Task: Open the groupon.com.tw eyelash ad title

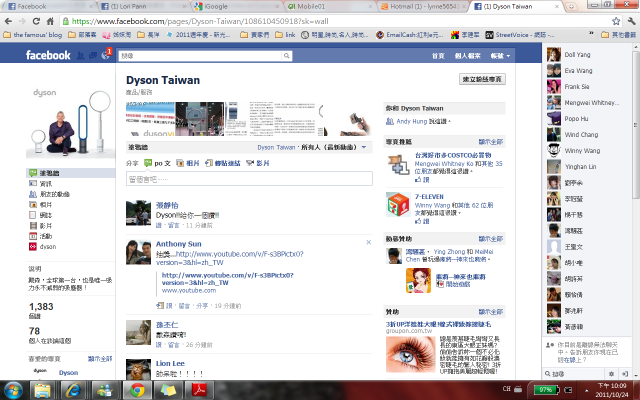Action: [438, 324]
